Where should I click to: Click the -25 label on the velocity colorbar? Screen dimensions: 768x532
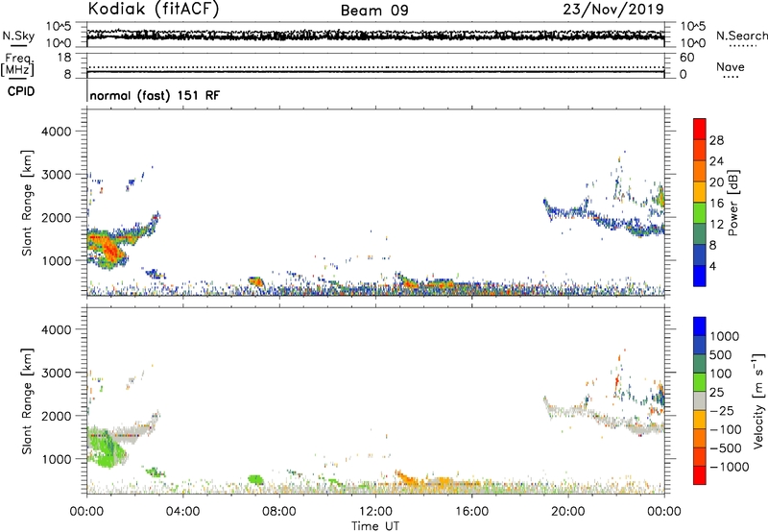pyautogui.click(x=722, y=411)
